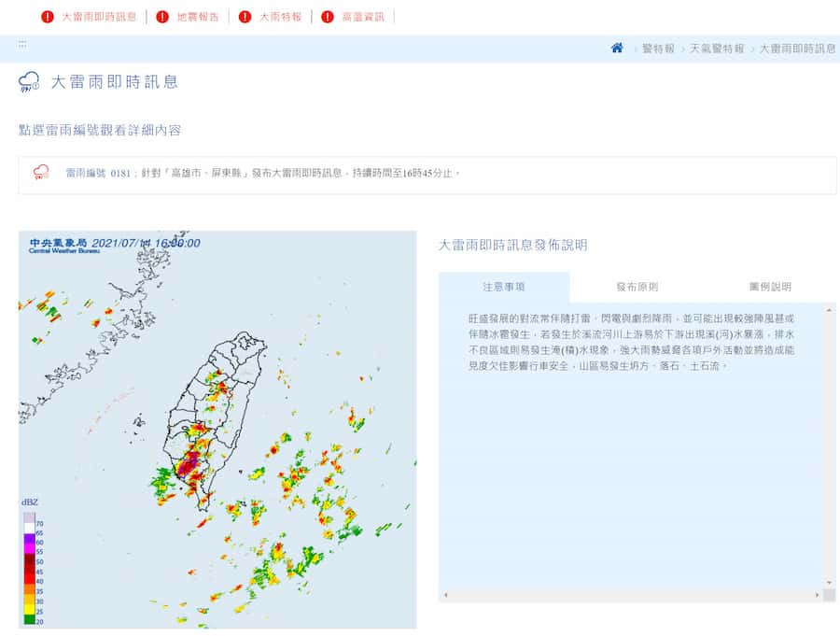Click the scroll left arrow in info panel
Image resolution: width=840 pixels, height=636 pixels.
coord(446,595)
